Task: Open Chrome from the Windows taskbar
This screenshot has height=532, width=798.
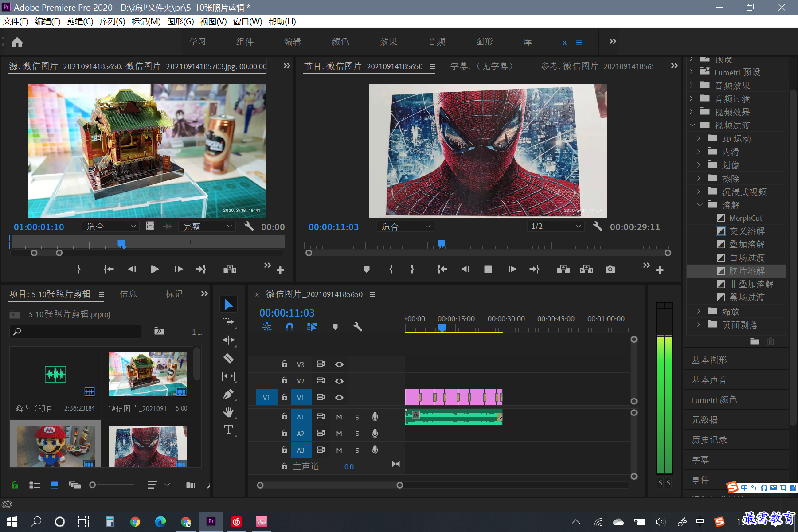Action: [135, 522]
